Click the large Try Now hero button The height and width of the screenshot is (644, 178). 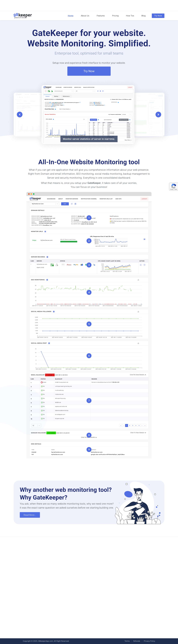(89, 71)
